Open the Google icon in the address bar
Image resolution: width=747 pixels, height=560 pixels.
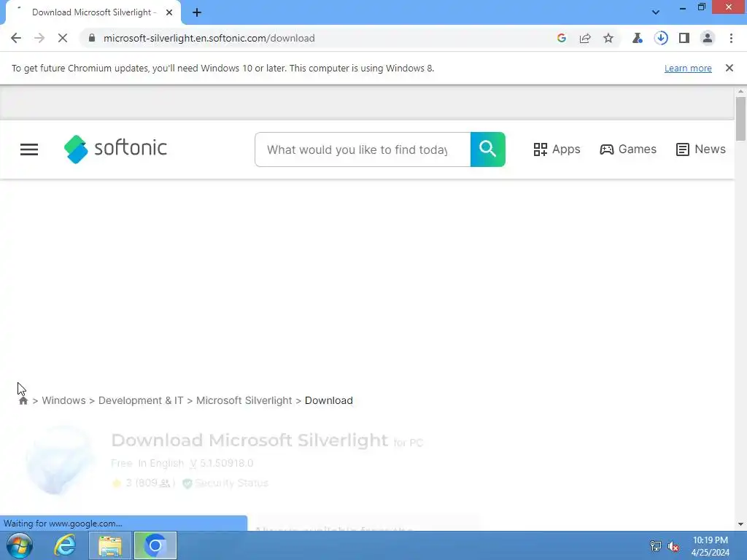click(562, 38)
